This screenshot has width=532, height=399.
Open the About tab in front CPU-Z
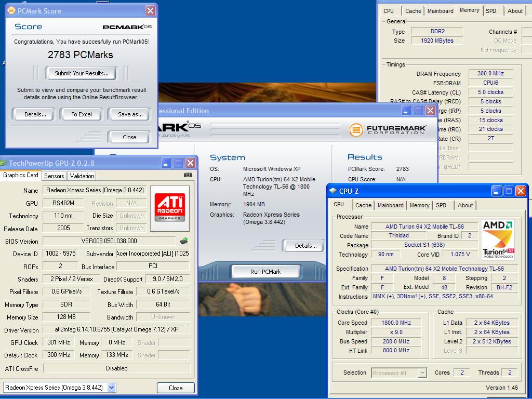465,205
